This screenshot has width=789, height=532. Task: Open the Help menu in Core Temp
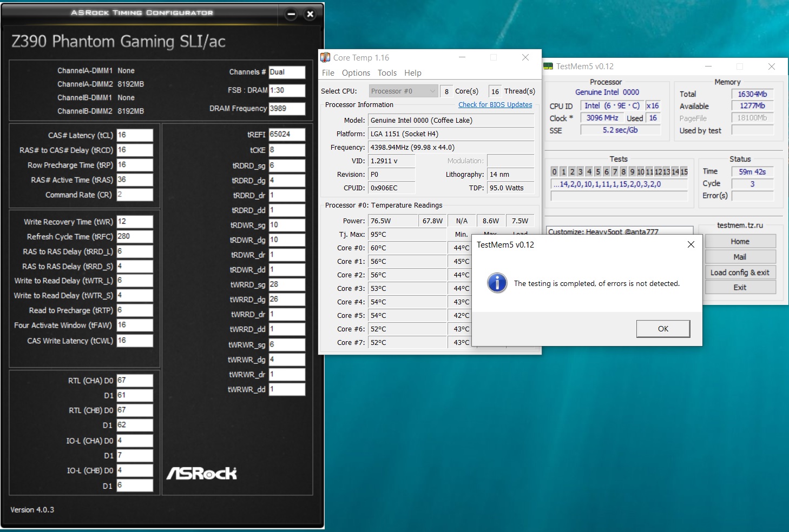413,73
